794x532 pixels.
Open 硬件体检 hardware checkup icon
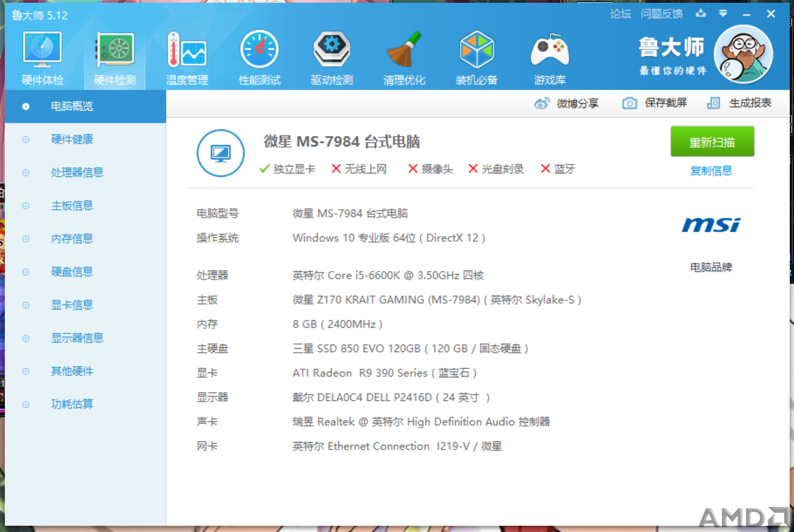click(x=42, y=57)
